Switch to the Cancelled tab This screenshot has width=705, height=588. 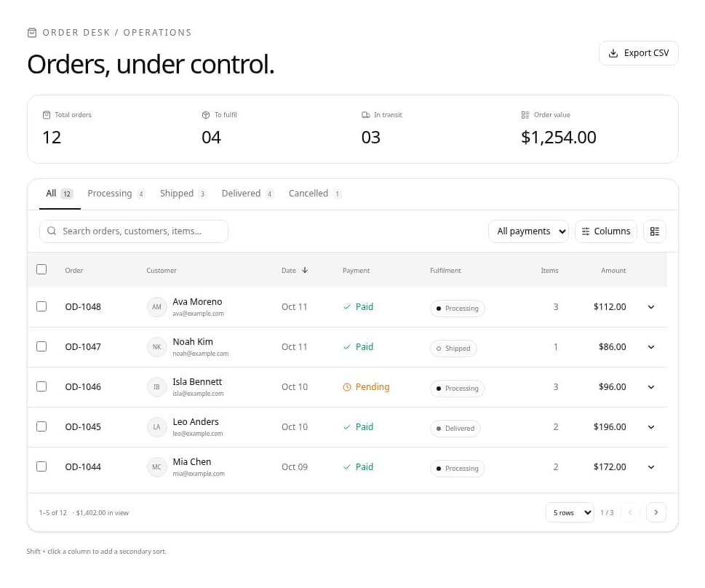coord(315,194)
